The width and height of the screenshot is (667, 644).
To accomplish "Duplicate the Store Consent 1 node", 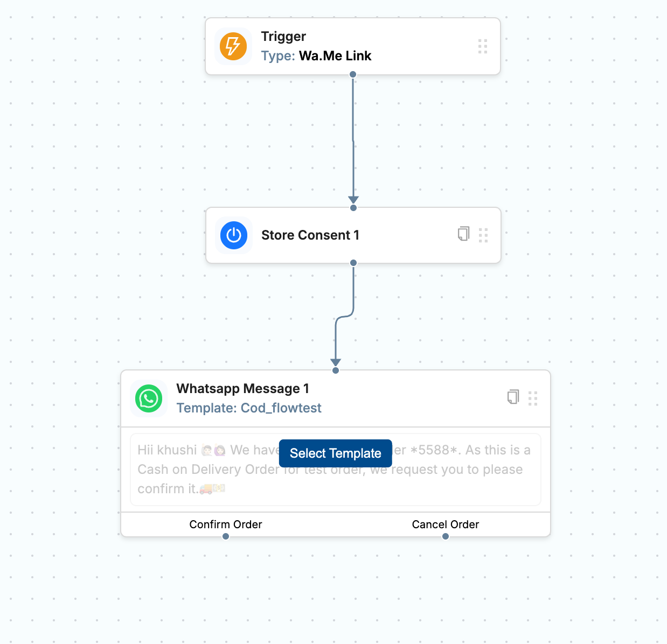I will click(463, 234).
